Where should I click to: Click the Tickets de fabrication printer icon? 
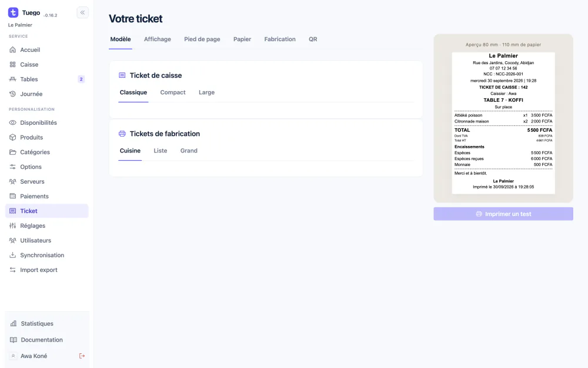point(122,134)
